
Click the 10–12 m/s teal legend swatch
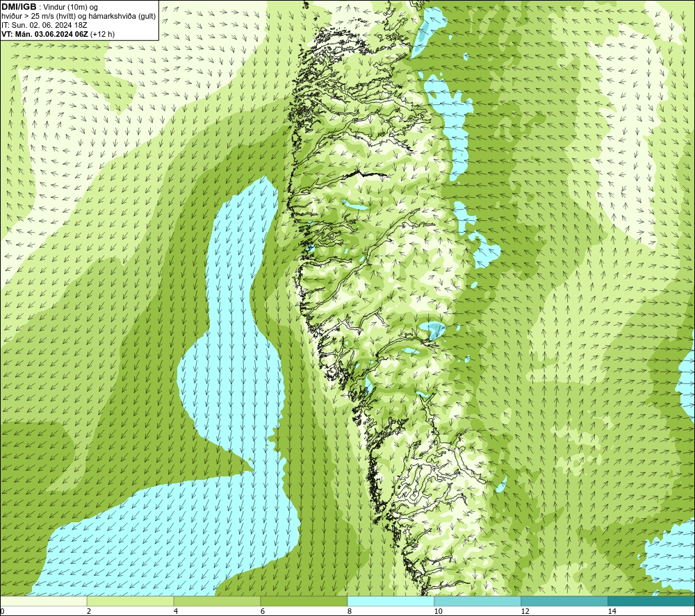click(x=478, y=601)
